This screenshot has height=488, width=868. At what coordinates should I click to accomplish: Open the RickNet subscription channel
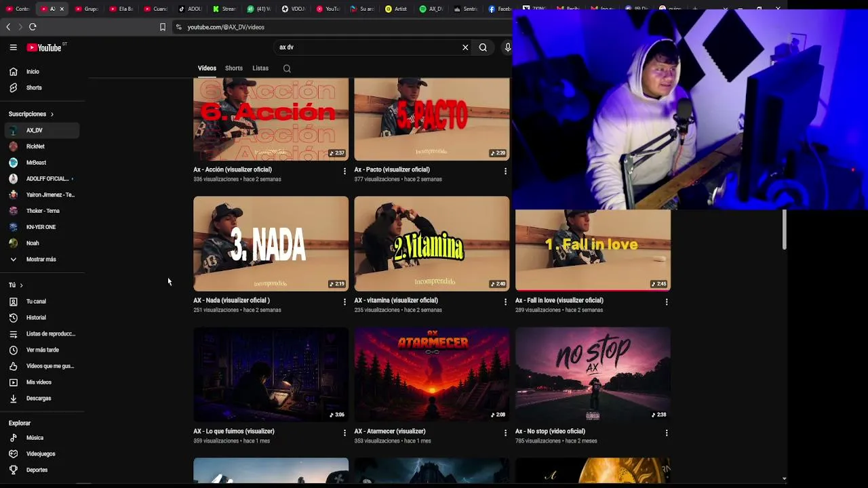coord(42,146)
